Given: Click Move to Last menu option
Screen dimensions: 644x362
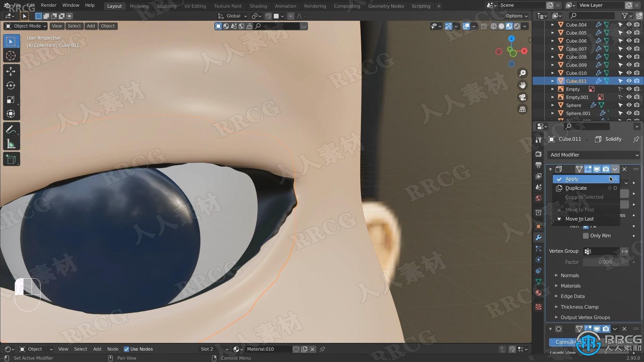Looking at the screenshot, I should click(579, 218).
